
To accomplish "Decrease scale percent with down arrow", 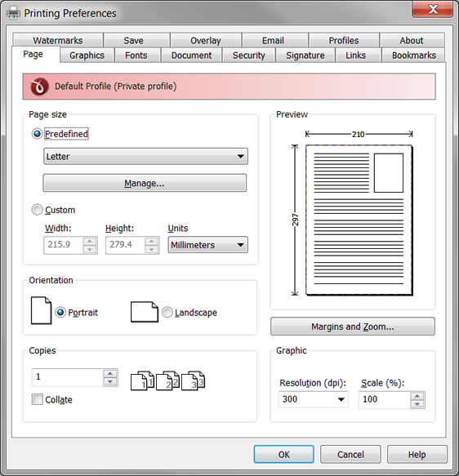I will click(x=417, y=404).
